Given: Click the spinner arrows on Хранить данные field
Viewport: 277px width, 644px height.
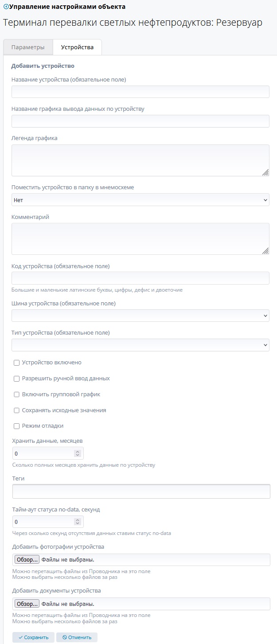Looking at the screenshot, I should point(78,453).
